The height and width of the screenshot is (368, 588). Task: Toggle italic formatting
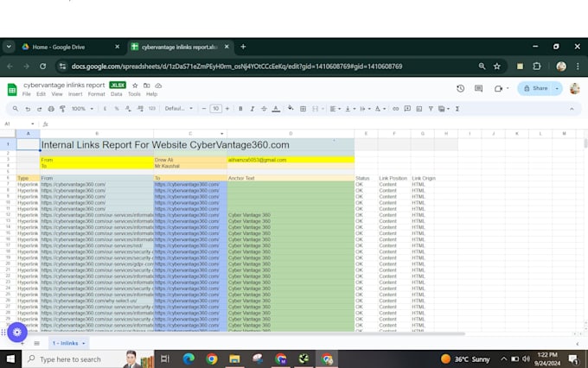[252, 109]
